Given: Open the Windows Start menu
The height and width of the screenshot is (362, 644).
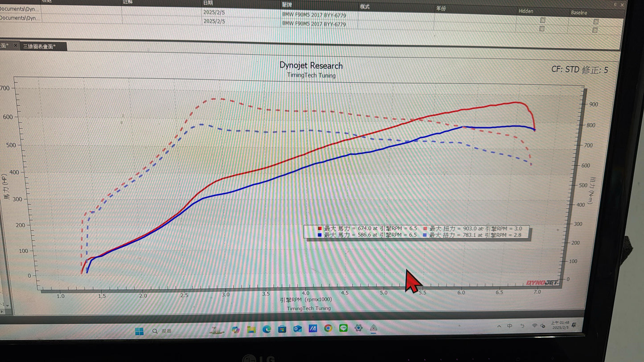Looking at the screenshot, I should coord(139,331).
